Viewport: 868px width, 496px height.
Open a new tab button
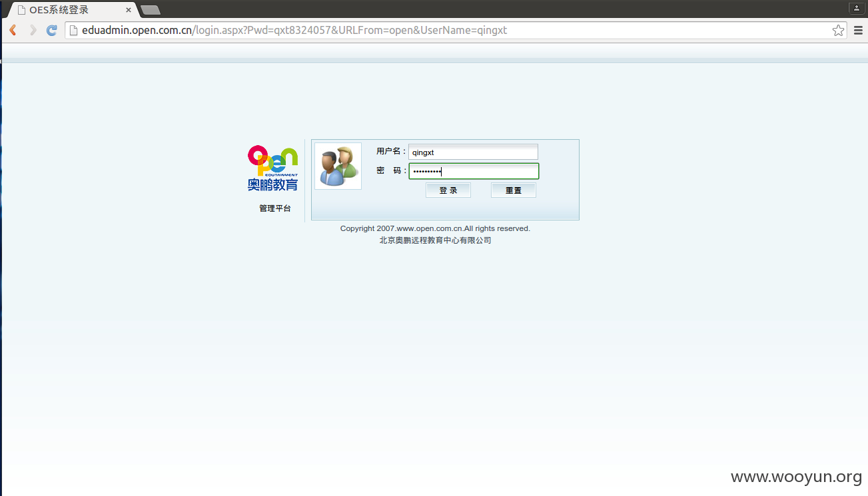[x=151, y=10]
